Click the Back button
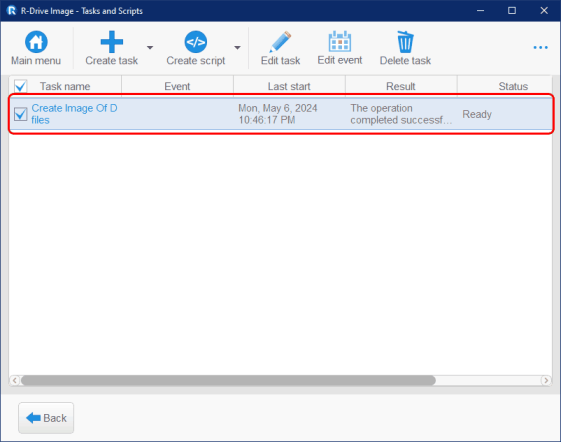Screen dimensions: 561x442 tap(46, 418)
